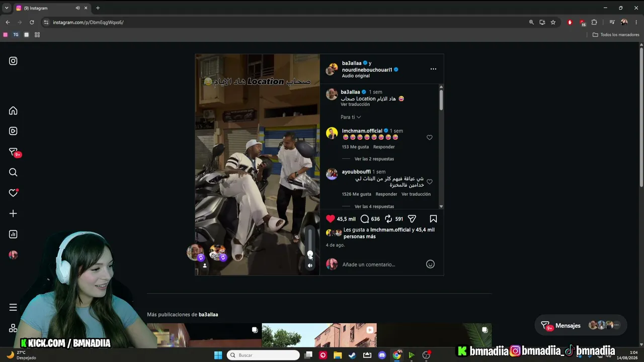Translate the ayoubbouffi comment via Ver traducción
Image resolution: width=644 pixels, height=362 pixels.
pyautogui.click(x=416, y=194)
